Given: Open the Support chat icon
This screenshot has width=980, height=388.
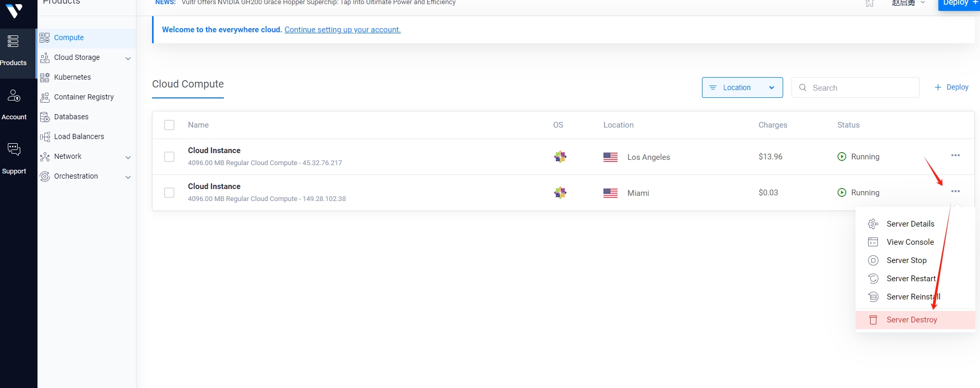Looking at the screenshot, I should tap(14, 149).
